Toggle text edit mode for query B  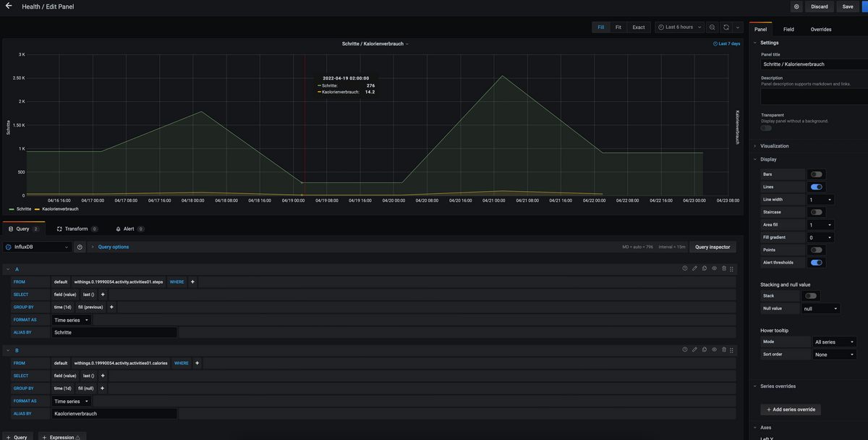[694, 350]
